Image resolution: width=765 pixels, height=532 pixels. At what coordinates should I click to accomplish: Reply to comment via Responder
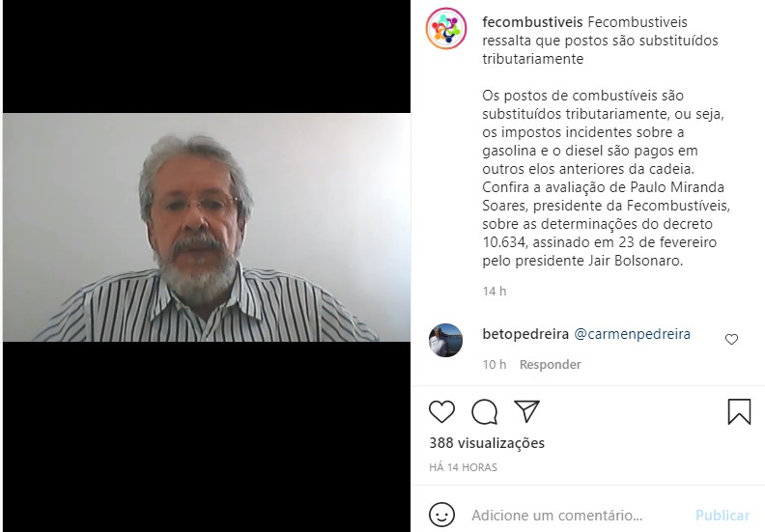[x=550, y=364]
